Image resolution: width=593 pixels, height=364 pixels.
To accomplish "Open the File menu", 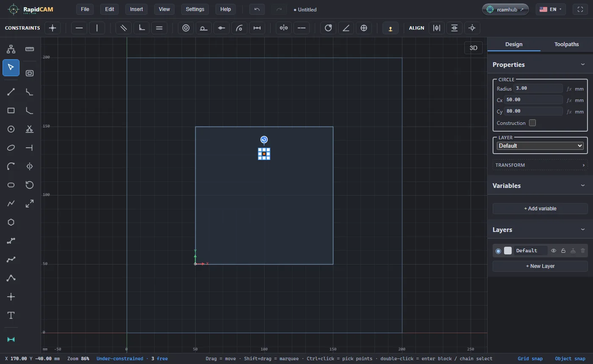I will point(85,9).
